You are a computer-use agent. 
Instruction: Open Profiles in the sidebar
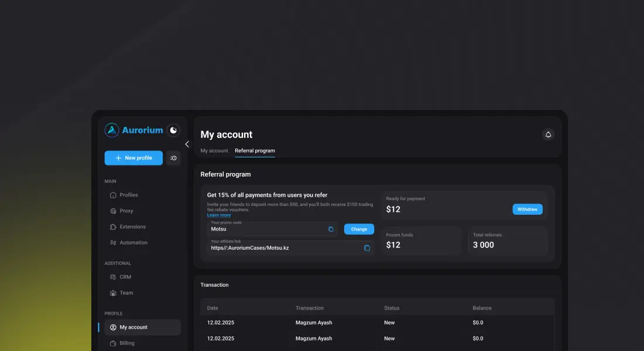[x=129, y=195]
